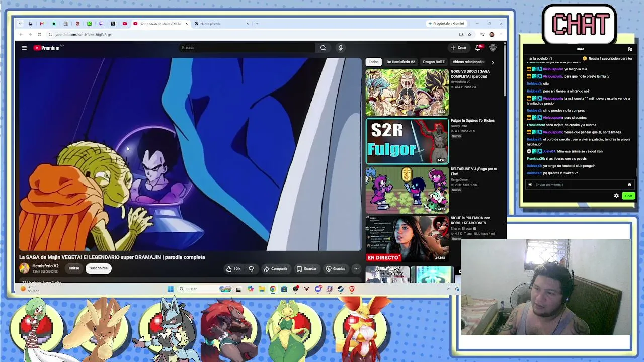Open Fulgor in Squires To Riches thumbnail
The height and width of the screenshot is (362, 644).
coord(407,141)
